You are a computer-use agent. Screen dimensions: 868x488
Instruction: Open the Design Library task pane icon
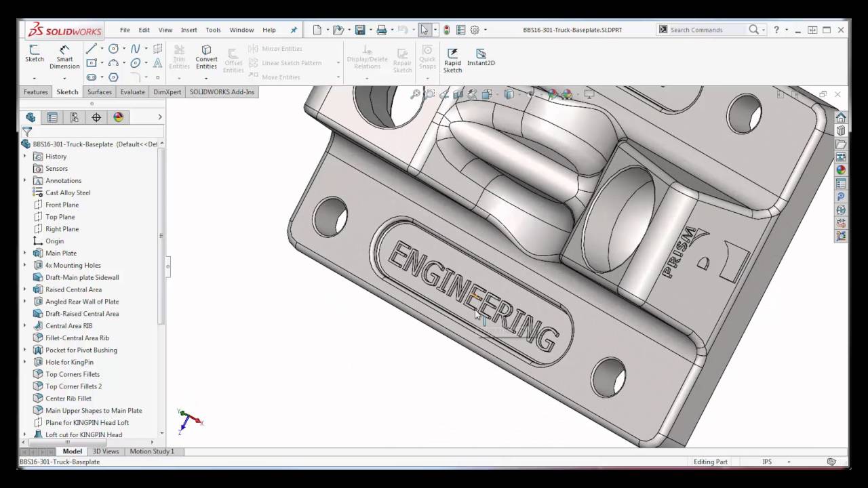coord(841,131)
